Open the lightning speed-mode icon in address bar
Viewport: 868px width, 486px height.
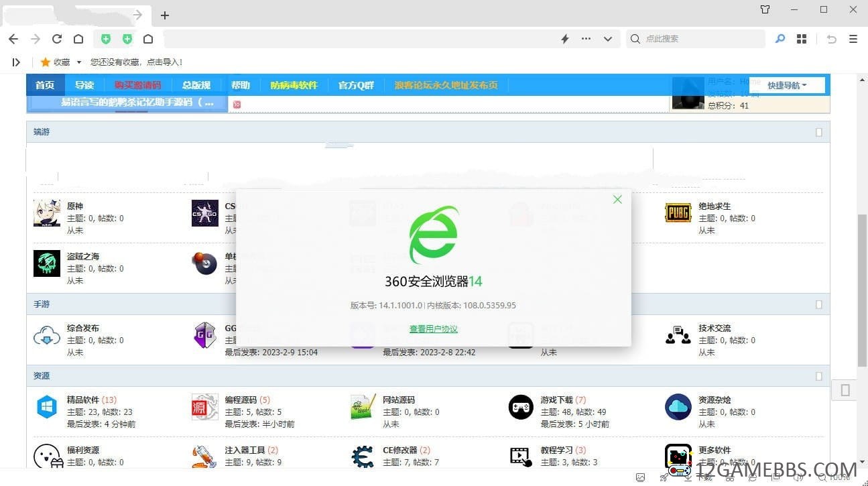click(x=565, y=39)
